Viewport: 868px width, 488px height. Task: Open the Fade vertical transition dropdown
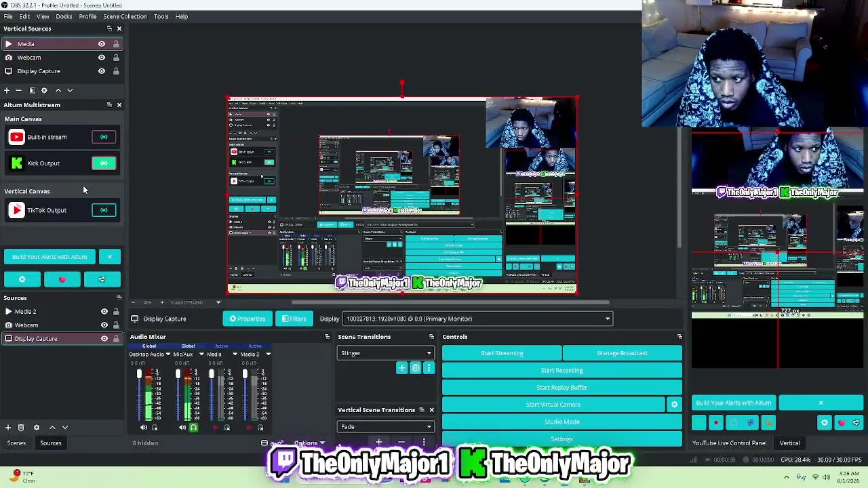(x=385, y=427)
